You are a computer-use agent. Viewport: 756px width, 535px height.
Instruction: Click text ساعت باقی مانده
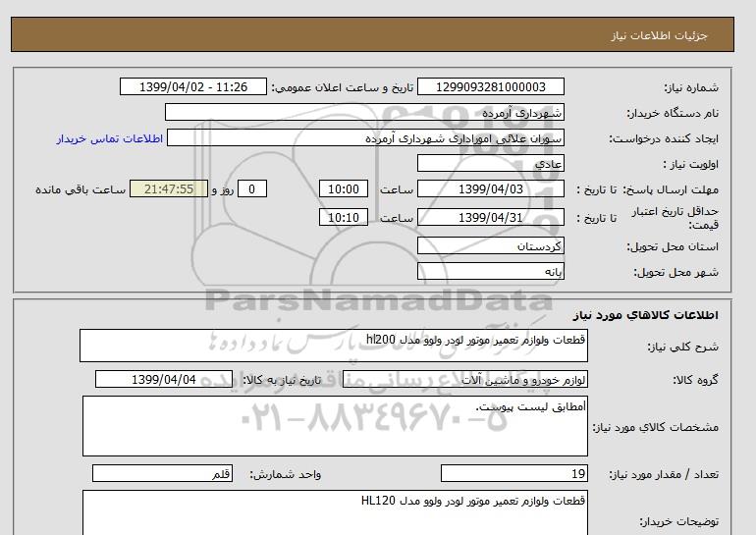[81, 189]
